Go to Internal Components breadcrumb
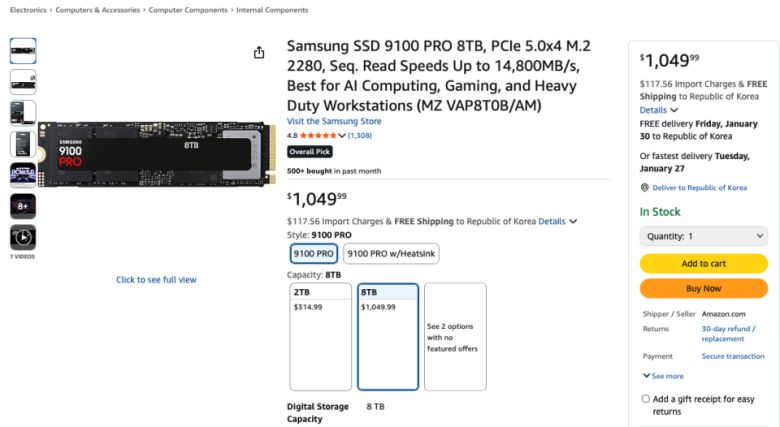The width and height of the screenshot is (780, 427). coord(272,10)
